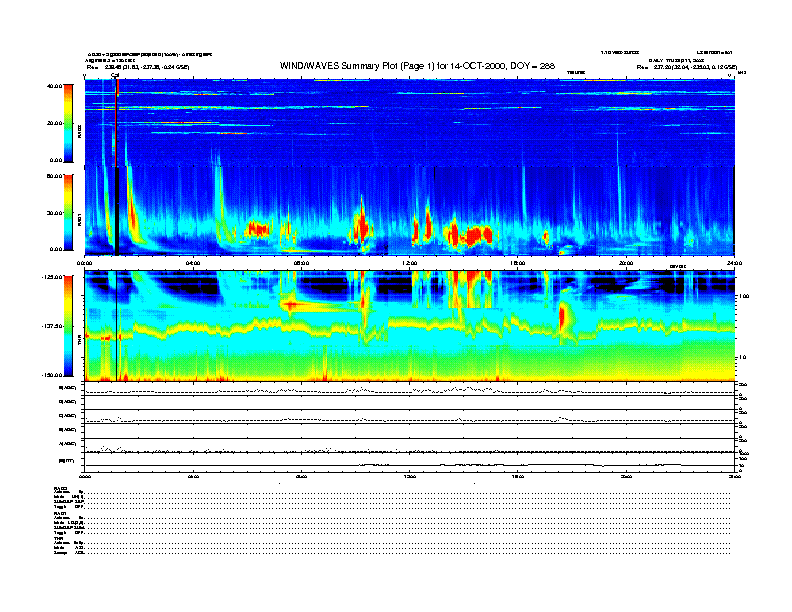The image size is (792, 612).
Task: Click the 12:00 tick below RAD1 spectrogram
Action: coord(410,263)
